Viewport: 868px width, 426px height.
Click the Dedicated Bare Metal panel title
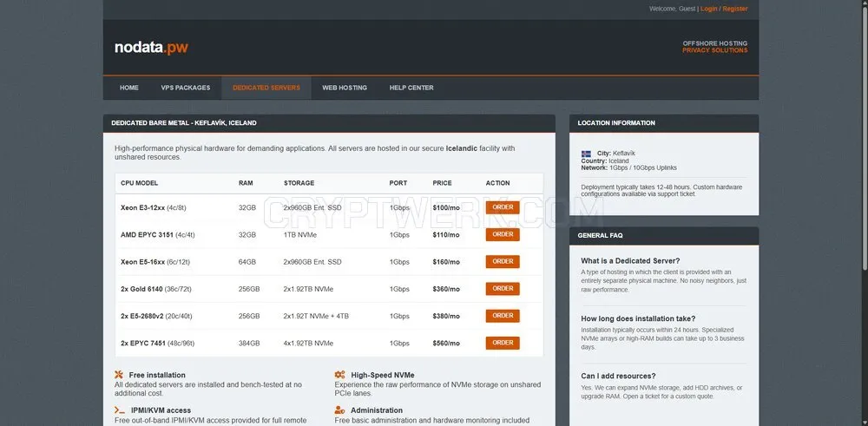pyautogui.click(x=184, y=123)
